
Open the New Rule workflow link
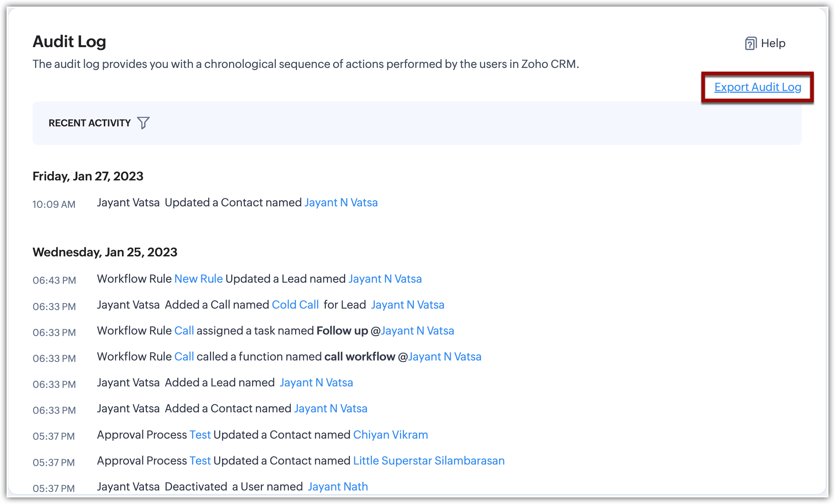[198, 279]
